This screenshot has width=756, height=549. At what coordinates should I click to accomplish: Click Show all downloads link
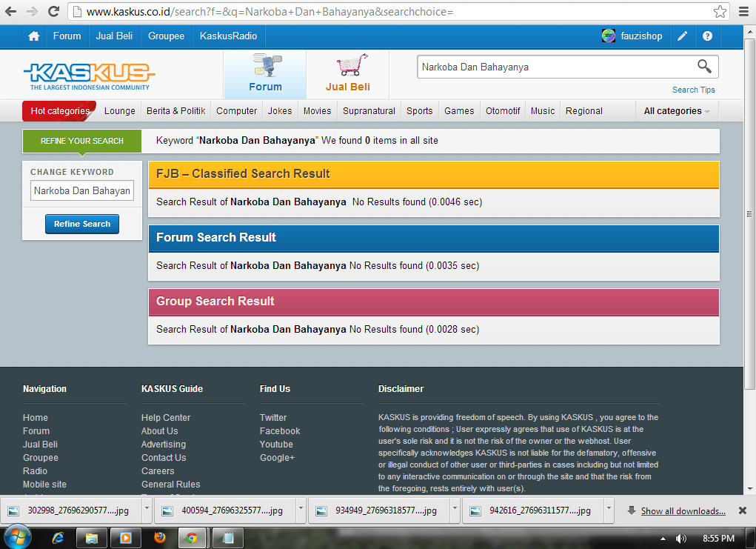coord(683,511)
